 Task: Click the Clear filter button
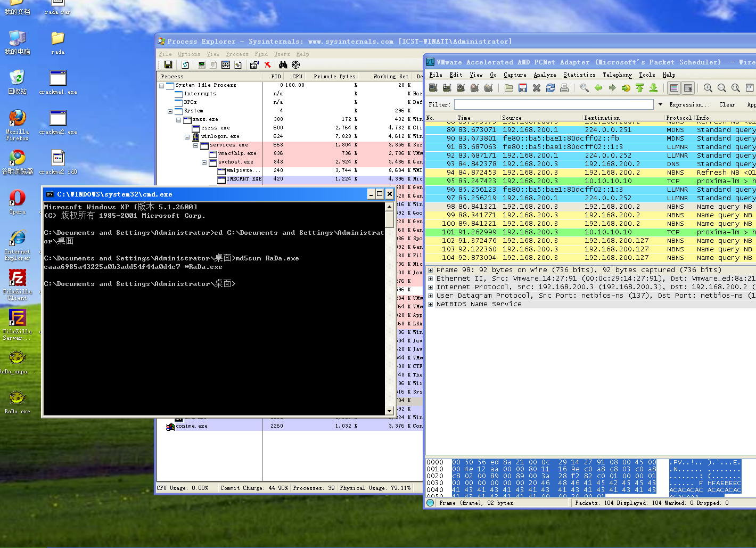(x=727, y=104)
